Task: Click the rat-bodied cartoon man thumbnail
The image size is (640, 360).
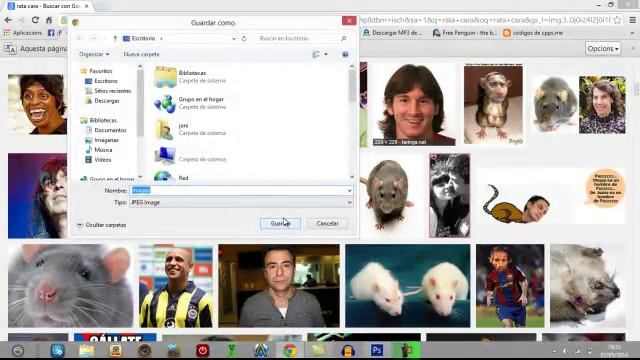Action: 551,196
